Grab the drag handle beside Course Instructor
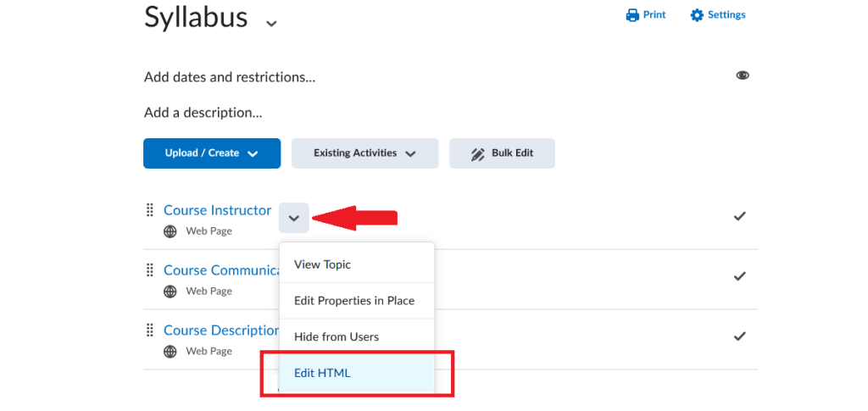This screenshot has width=868, height=411. (149, 210)
